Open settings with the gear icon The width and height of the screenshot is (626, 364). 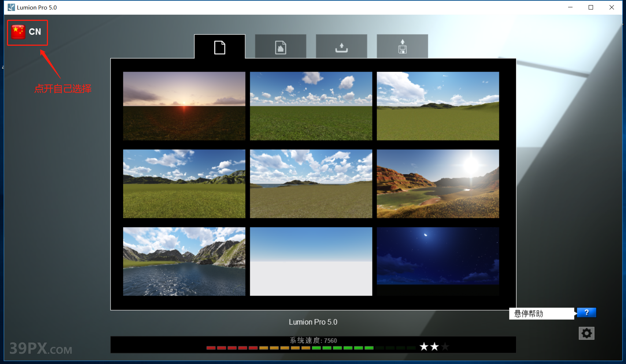(586, 333)
